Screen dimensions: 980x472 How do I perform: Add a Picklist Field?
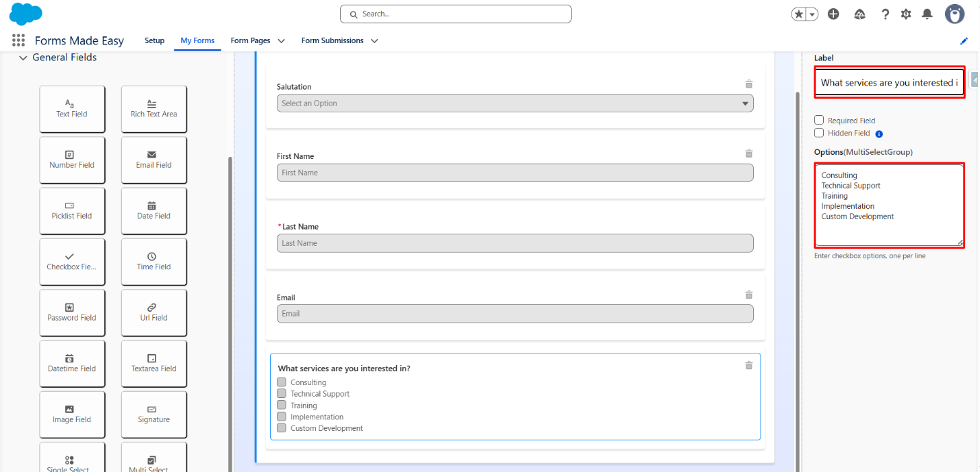tap(72, 210)
